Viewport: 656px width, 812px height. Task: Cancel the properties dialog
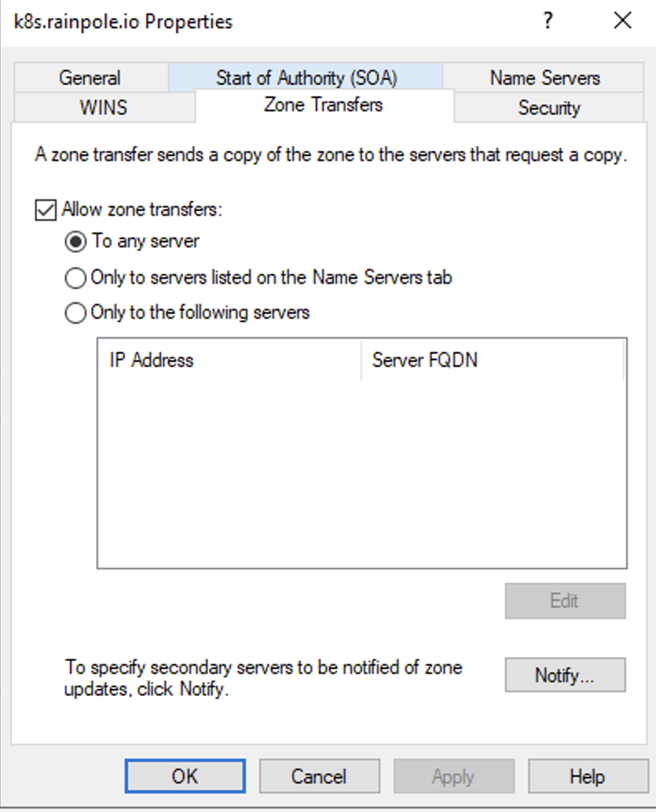pyautogui.click(x=319, y=776)
